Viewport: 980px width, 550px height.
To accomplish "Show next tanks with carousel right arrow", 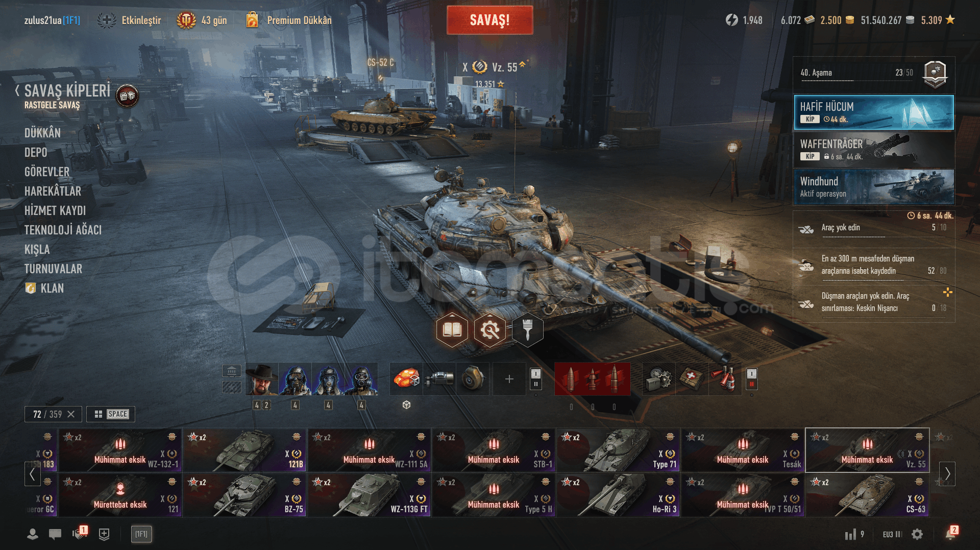I will tap(947, 473).
